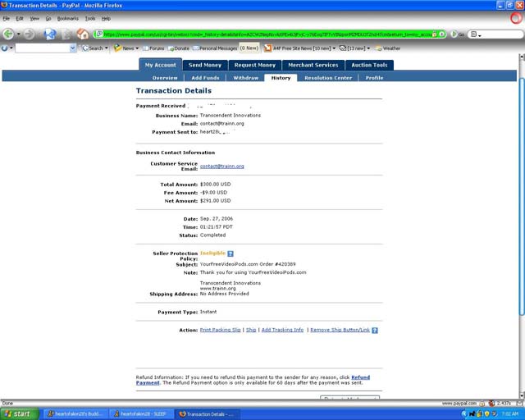Select the History subtab

pos(281,78)
